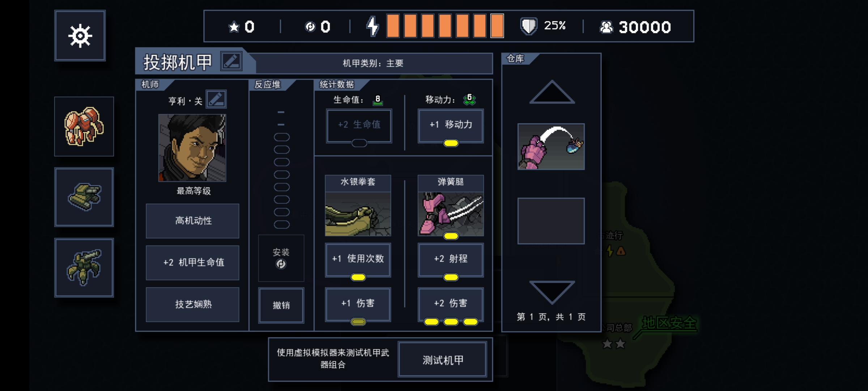Click the 撤销 undo button

click(x=281, y=305)
